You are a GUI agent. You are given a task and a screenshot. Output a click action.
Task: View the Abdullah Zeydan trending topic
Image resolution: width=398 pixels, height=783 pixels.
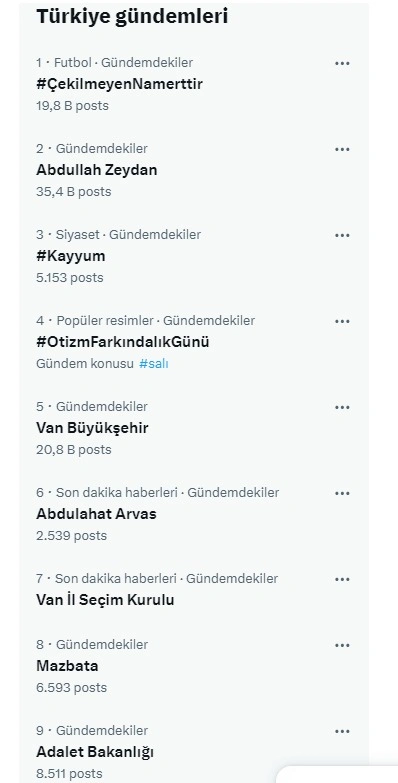click(x=97, y=170)
